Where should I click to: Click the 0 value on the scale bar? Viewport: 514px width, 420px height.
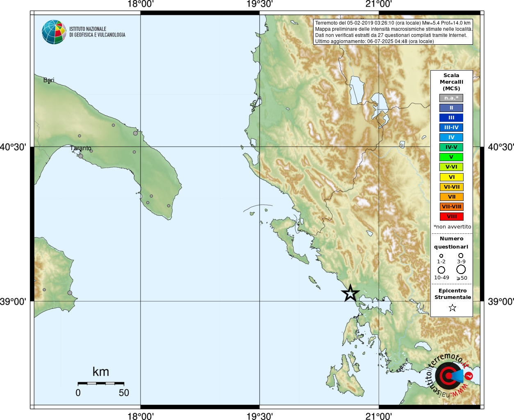[x=78, y=393]
